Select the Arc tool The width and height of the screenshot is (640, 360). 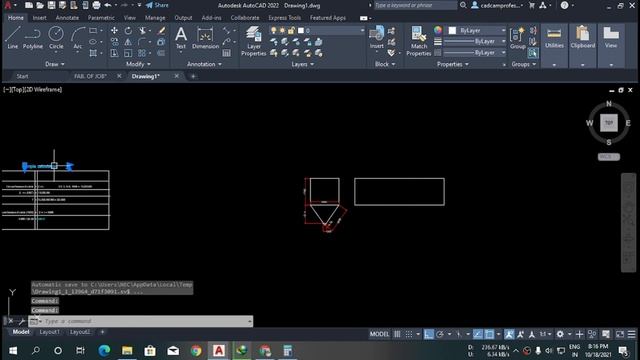(78, 38)
